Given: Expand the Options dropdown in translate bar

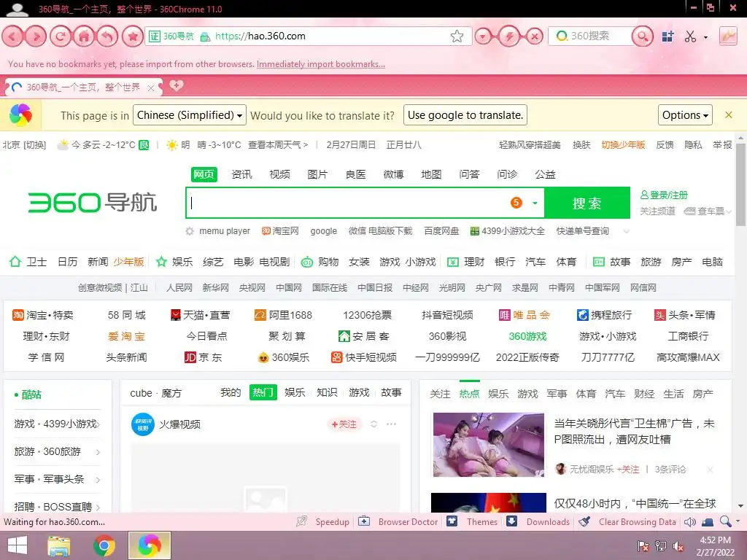Looking at the screenshot, I should pos(685,115).
